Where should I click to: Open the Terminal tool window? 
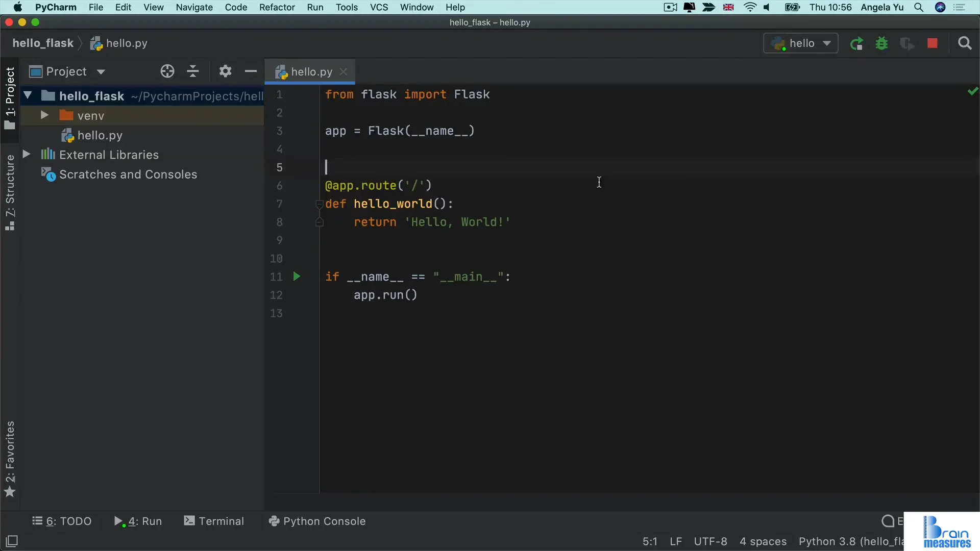coord(213,521)
